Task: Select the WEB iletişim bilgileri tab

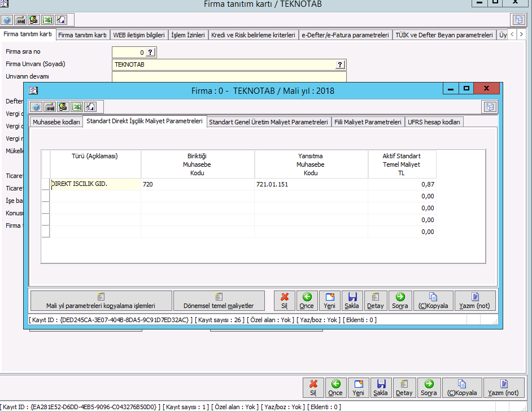Action: point(139,35)
